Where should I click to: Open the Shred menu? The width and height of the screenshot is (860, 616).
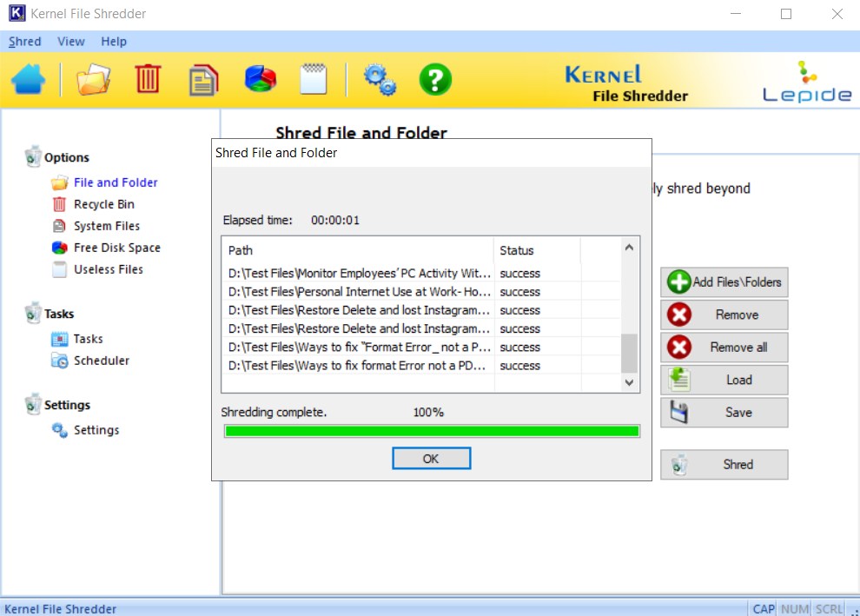pos(24,42)
